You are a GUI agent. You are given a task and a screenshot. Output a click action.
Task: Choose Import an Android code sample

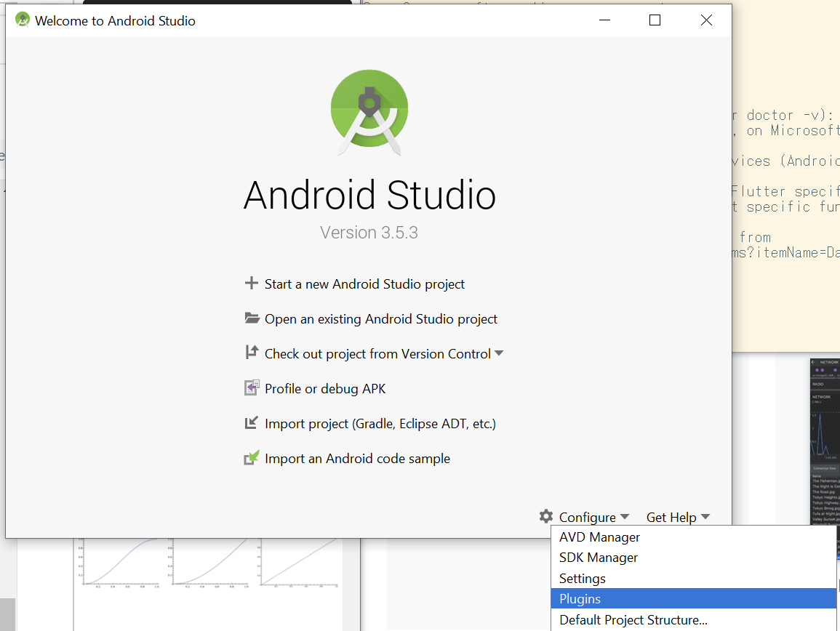tap(357, 459)
